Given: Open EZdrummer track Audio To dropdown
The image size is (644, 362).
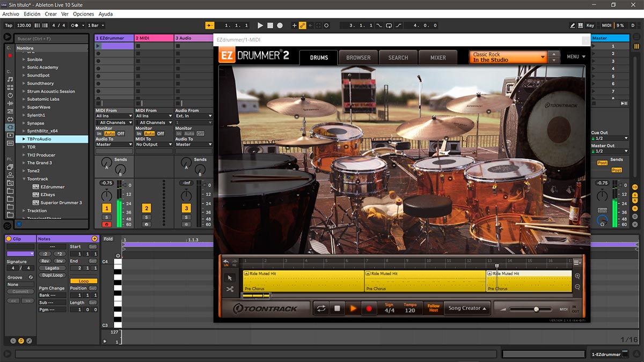Looking at the screenshot, I should tap(114, 144).
